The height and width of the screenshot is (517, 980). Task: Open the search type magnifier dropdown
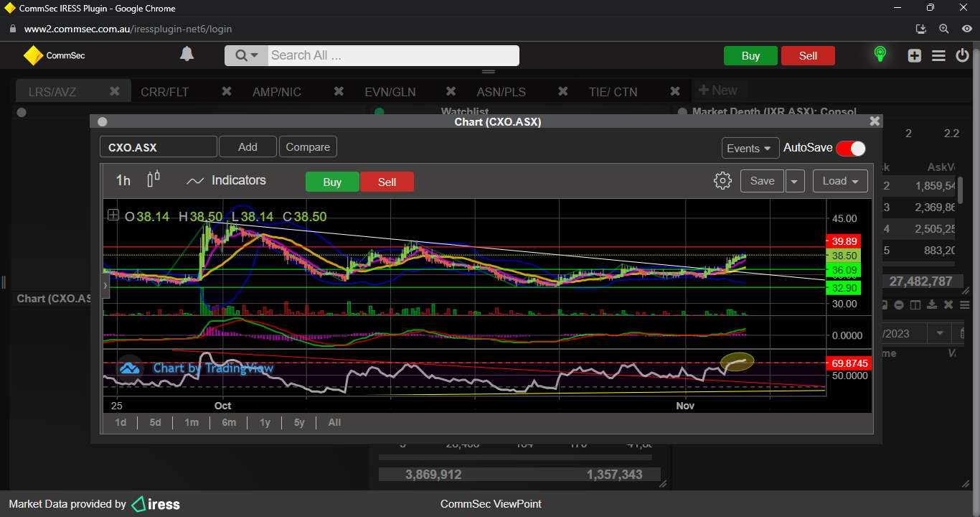tap(246, 55)
